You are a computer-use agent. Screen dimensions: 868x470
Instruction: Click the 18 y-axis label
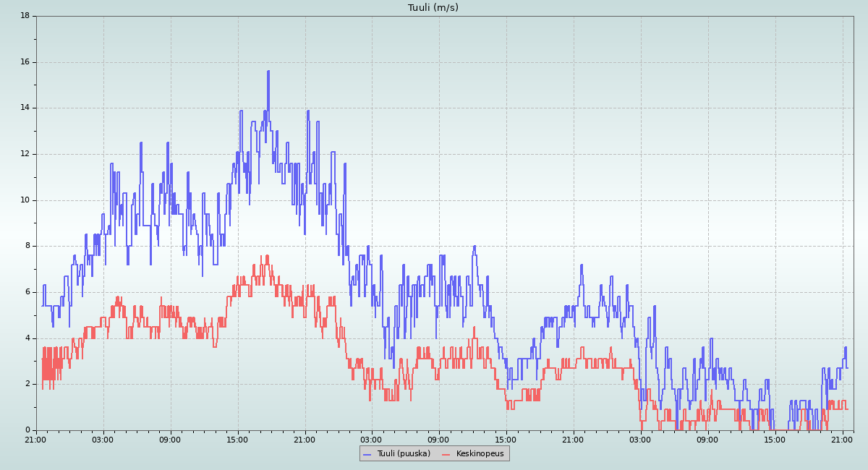click(x=25, y=16)
